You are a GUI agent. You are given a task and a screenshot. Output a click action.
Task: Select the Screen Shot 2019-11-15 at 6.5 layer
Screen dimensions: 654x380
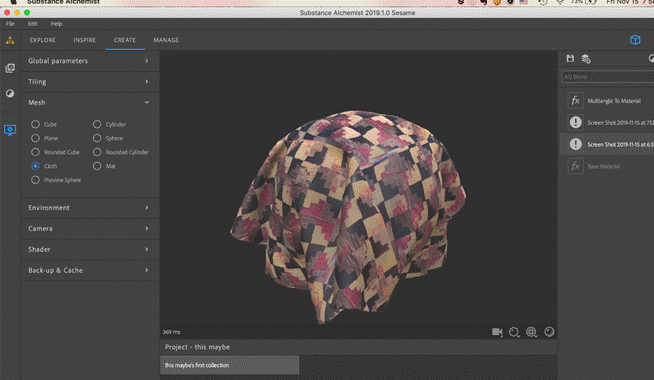(x=607, y=144)
